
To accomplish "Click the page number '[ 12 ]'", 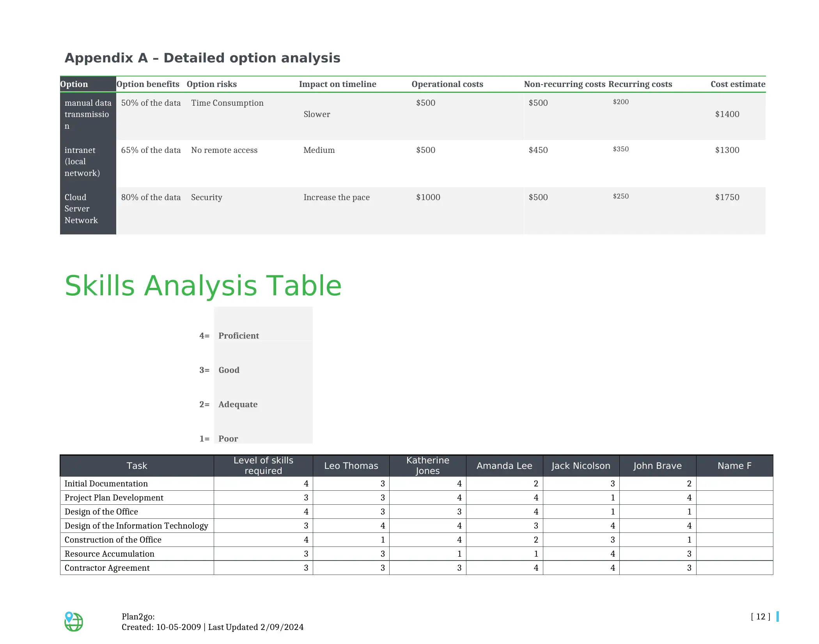I will 760,617.
